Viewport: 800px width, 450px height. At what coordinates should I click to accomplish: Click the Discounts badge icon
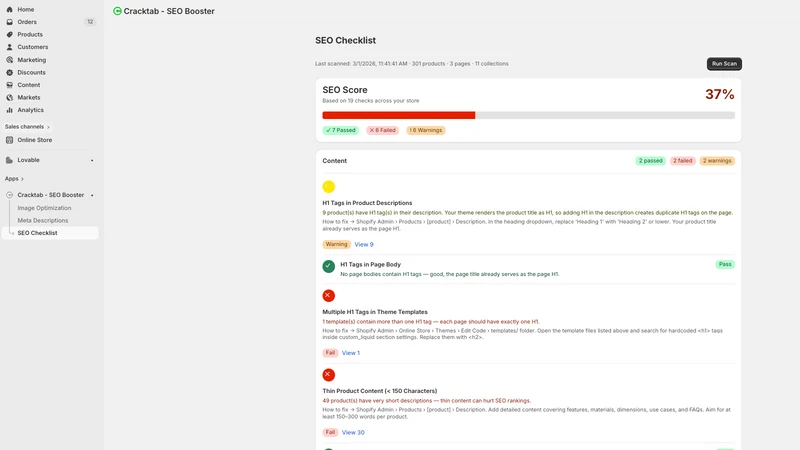click(x=9, y=72)
